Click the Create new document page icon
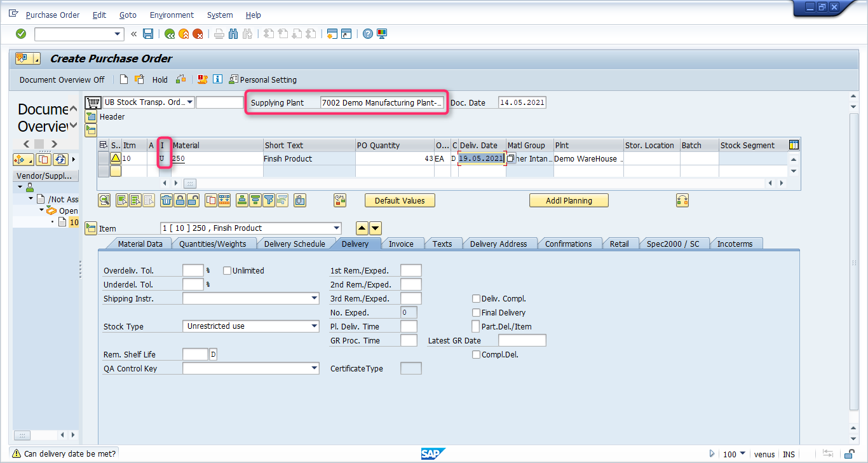Screen dimensions: 868x463 point(124,79)
